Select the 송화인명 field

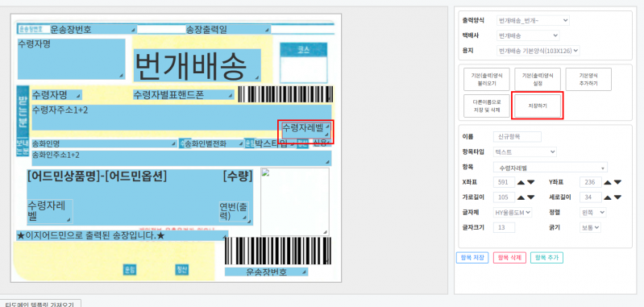click(x=104, y=143)
